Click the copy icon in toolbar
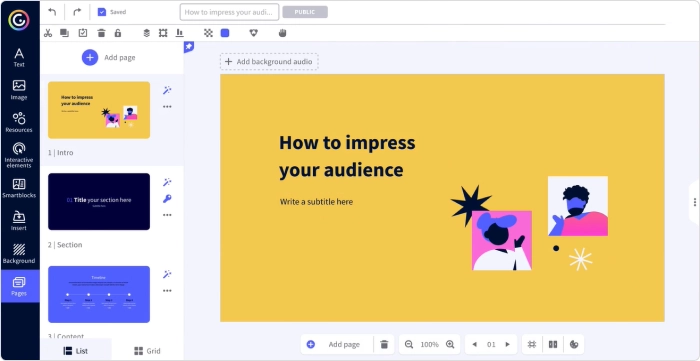The image size is (700, 361). click(64, 33)
